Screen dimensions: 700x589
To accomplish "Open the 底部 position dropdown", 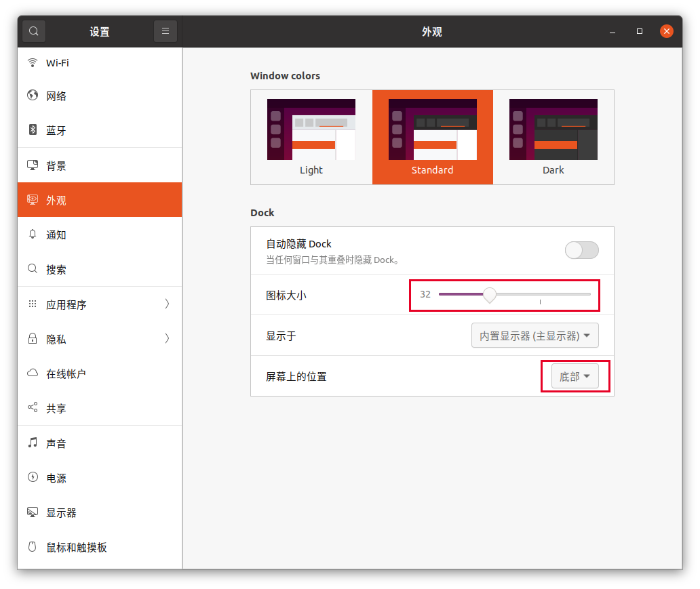I will click(x=574, y=375).
